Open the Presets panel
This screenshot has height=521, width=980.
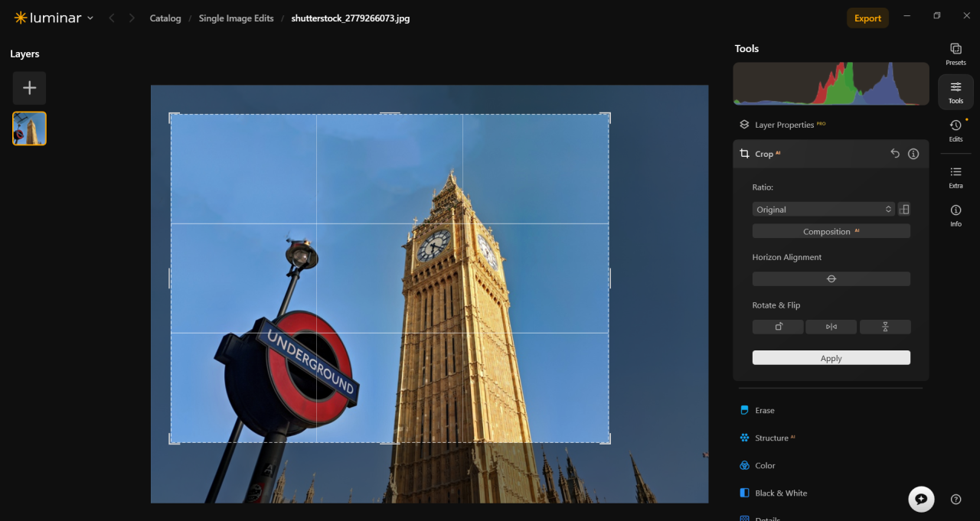955,54
